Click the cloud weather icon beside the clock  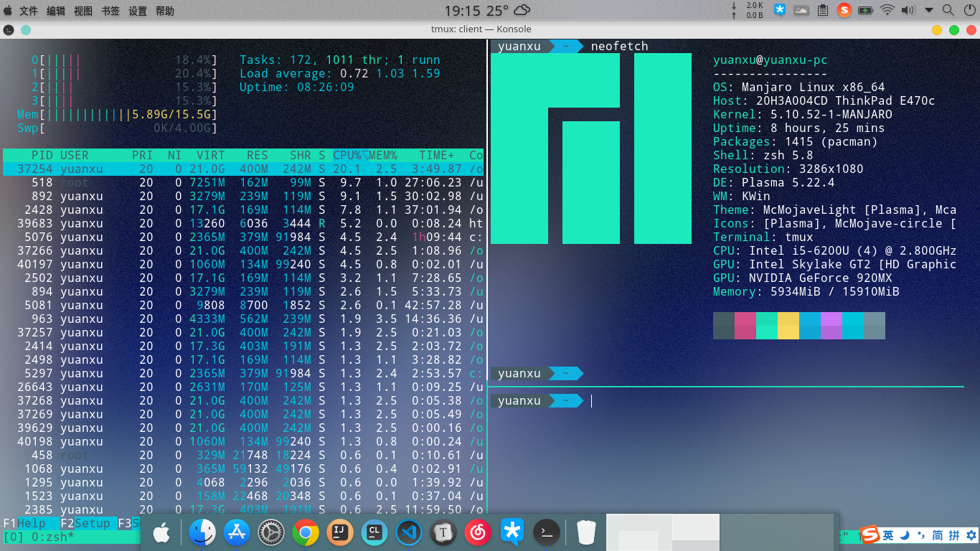[522, 10]
